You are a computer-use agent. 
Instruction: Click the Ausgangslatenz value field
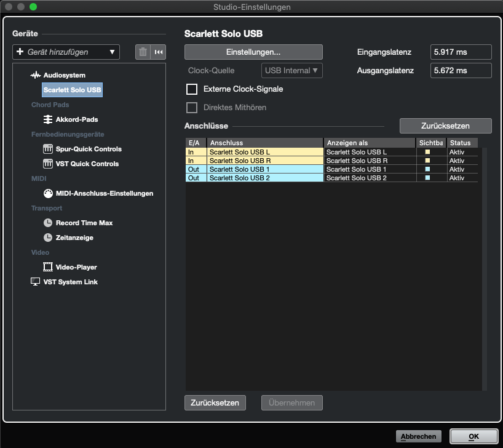[461, 71]
